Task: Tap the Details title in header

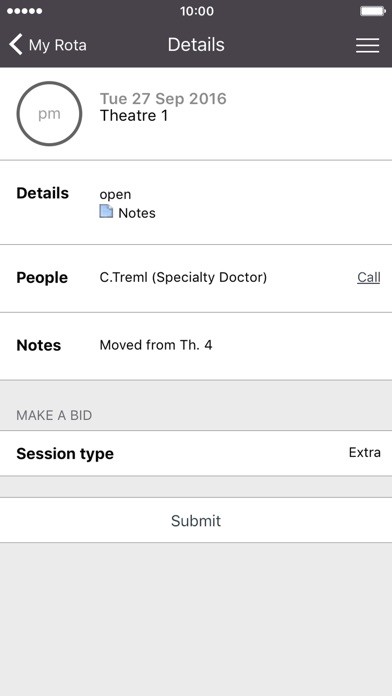Action: click(x=196, y=45)
